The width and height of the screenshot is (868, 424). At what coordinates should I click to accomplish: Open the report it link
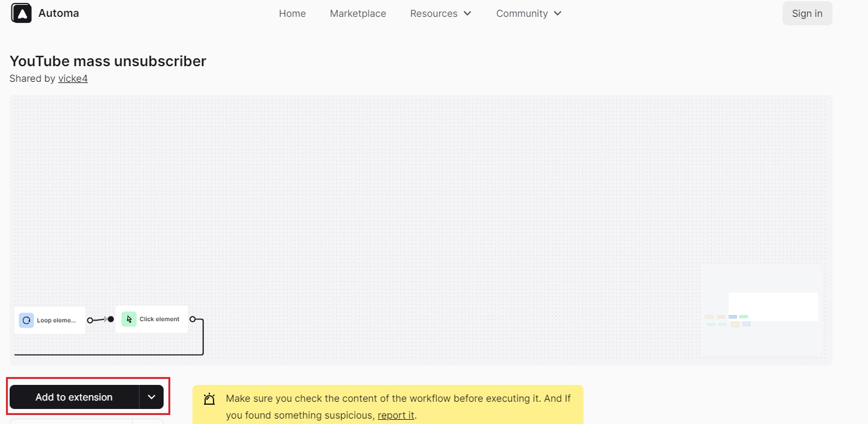coord(396,415)
